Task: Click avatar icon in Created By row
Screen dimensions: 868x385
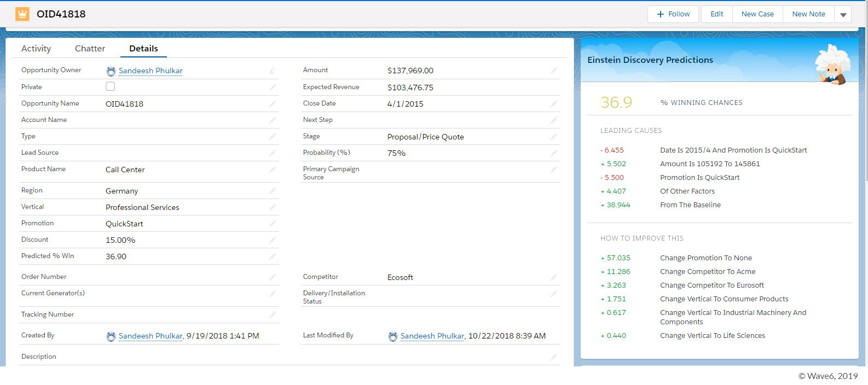Action: (111, 336)
